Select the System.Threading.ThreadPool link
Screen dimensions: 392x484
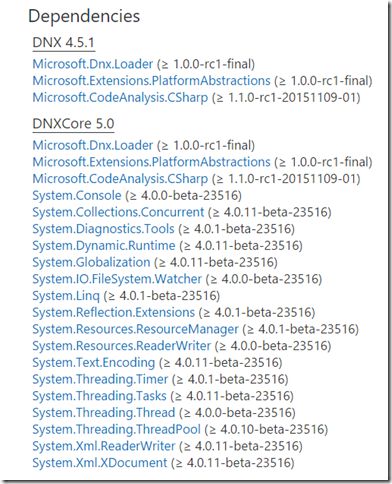(x=117, y=429)
